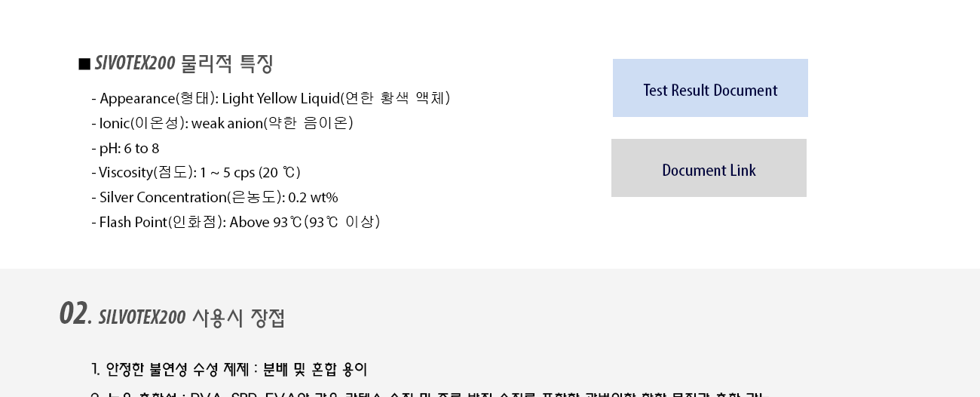This screenshot has height=397, width=980.
Task: Click the Flash Point(인화점) label
Action: [x=162, y=222]
